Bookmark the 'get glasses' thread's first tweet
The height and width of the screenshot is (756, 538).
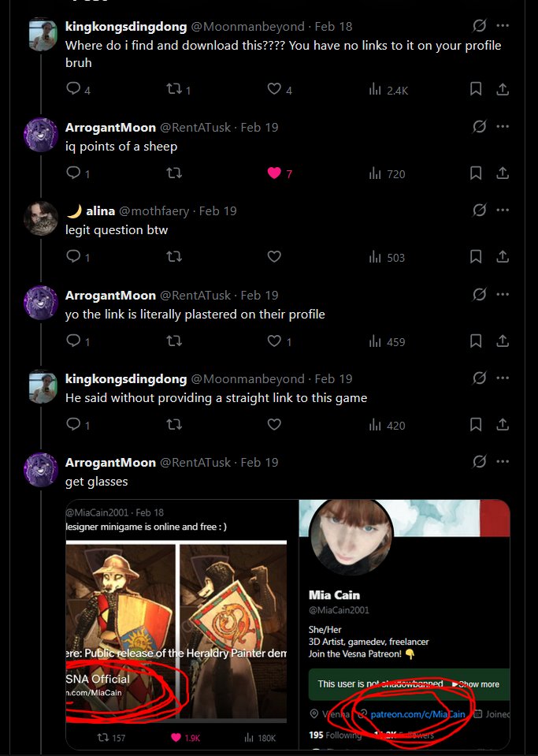click(476, 89)
